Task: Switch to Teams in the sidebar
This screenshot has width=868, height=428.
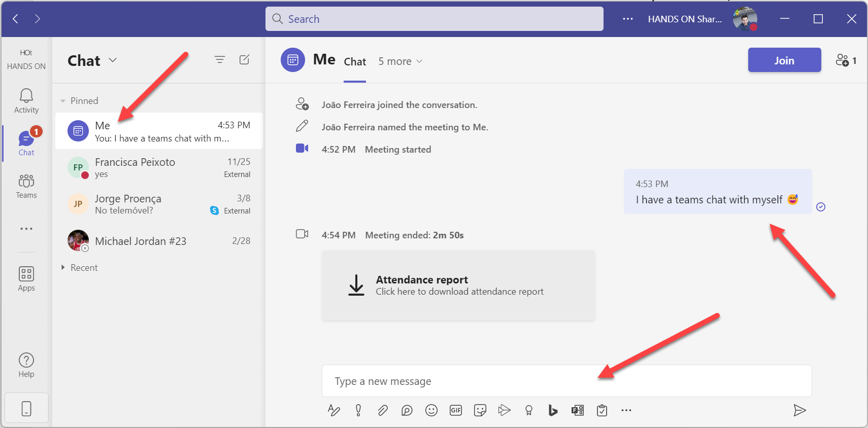Action: pyautogui.click(x=26, y=186)
